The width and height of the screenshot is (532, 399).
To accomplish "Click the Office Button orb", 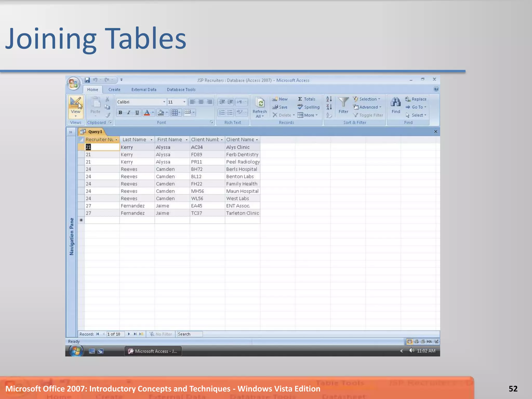I will [74, 84].
